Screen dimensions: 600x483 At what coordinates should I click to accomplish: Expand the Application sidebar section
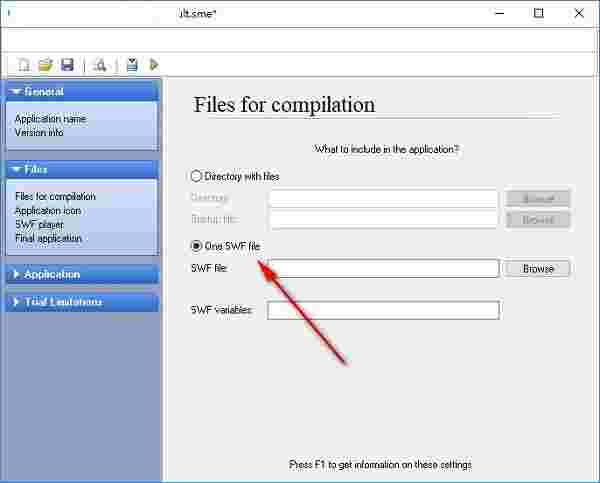(82, 274)
